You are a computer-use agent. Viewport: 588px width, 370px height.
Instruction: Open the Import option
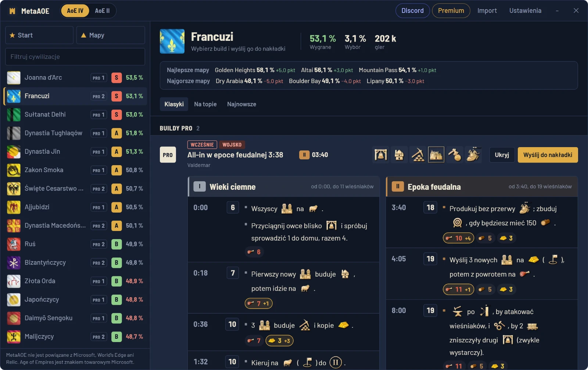487,11
